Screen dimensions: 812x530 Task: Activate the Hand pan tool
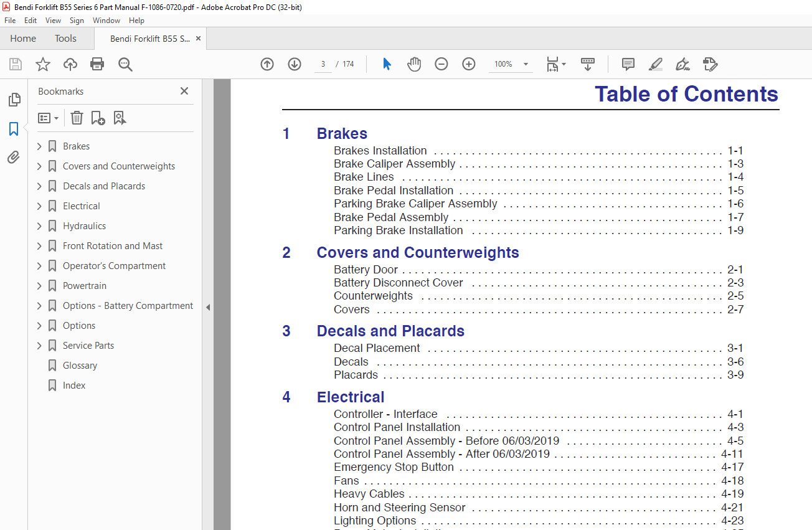[x=414, y=64]
